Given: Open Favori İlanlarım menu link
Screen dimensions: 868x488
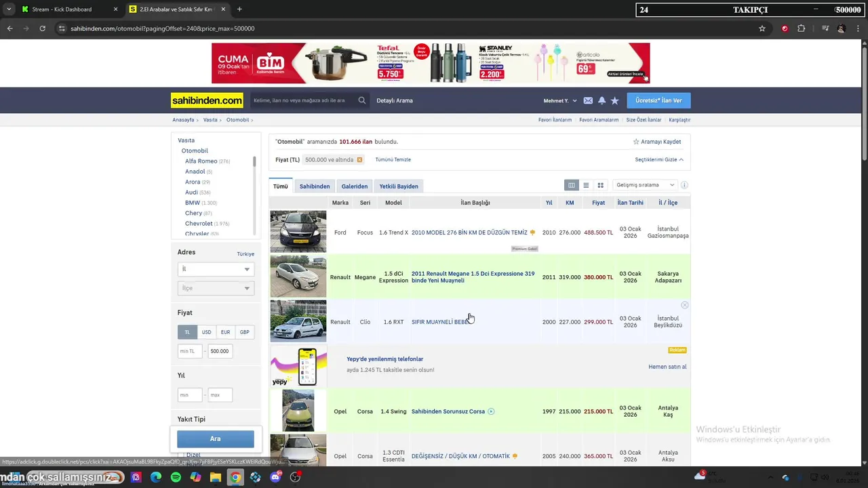Looking at the screenshot, I should click(555, 120).
